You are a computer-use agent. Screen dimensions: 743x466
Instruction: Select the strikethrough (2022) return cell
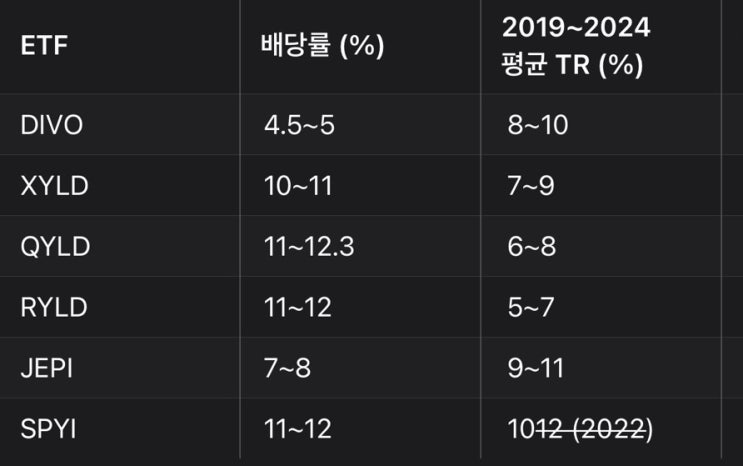pyautogui.click(x=580, y=429)
